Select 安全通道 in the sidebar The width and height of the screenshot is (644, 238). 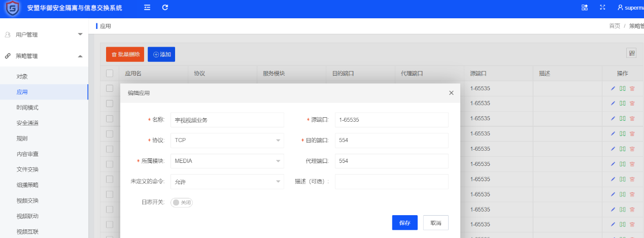click(x=27, y=123)
